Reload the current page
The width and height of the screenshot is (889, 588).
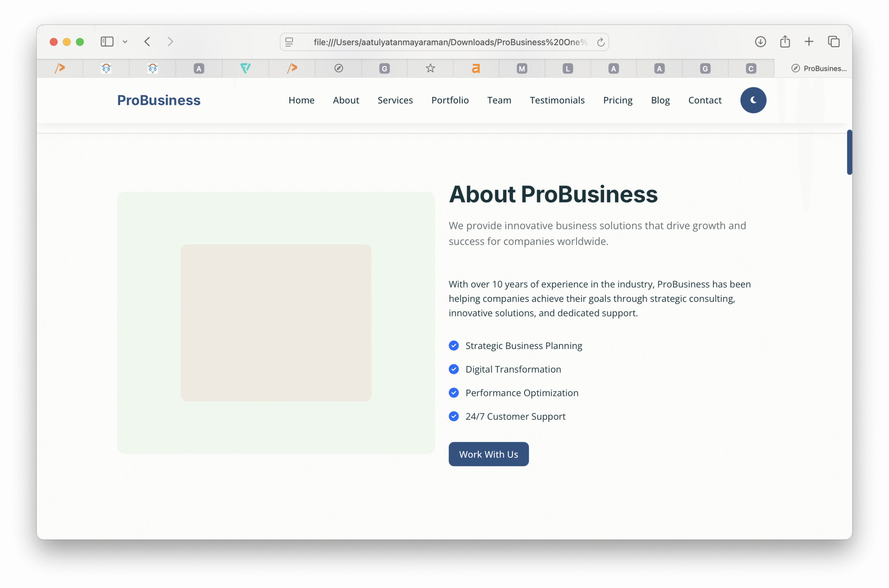[601, 42]
